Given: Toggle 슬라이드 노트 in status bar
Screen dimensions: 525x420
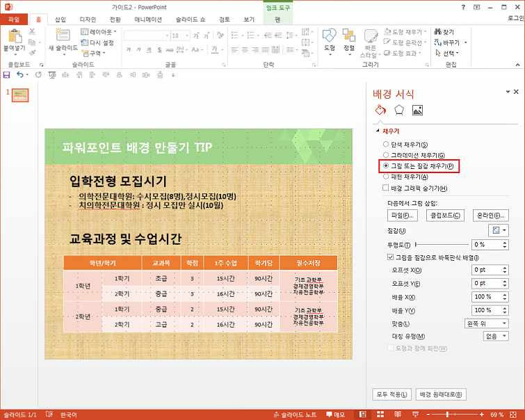Looking at the screenshot, I should pos(295,414).
